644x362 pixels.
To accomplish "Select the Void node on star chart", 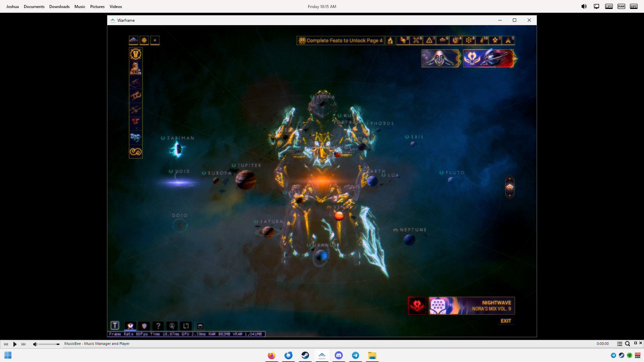I will click(179, 182).
